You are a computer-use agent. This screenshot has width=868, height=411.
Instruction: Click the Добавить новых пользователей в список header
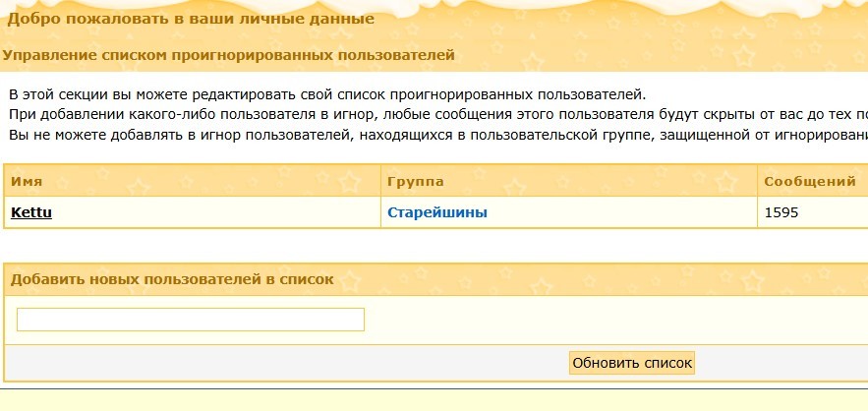click(172, 279)
